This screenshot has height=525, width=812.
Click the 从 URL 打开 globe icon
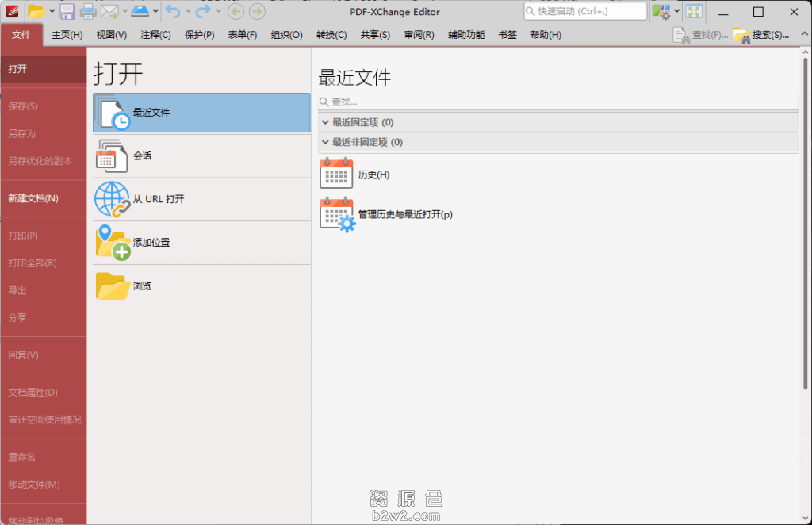(x=111, y=199)
